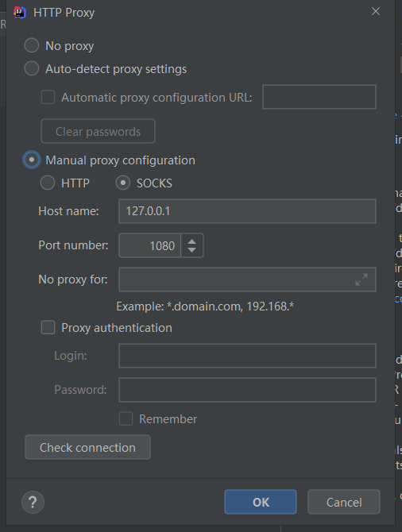Click the Clear passwords button
Image resolution: width=402 pixels, height=532 pixels.
(x=99, y=131)
